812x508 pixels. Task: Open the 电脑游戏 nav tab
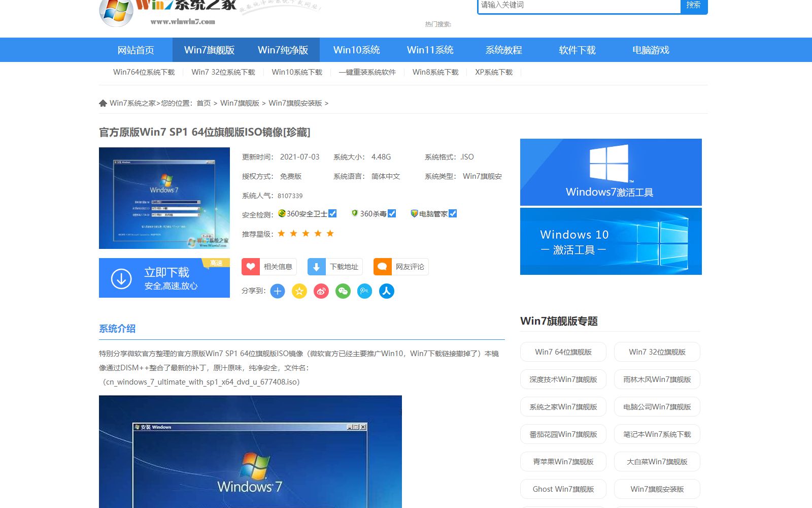(x=651, y=50)
